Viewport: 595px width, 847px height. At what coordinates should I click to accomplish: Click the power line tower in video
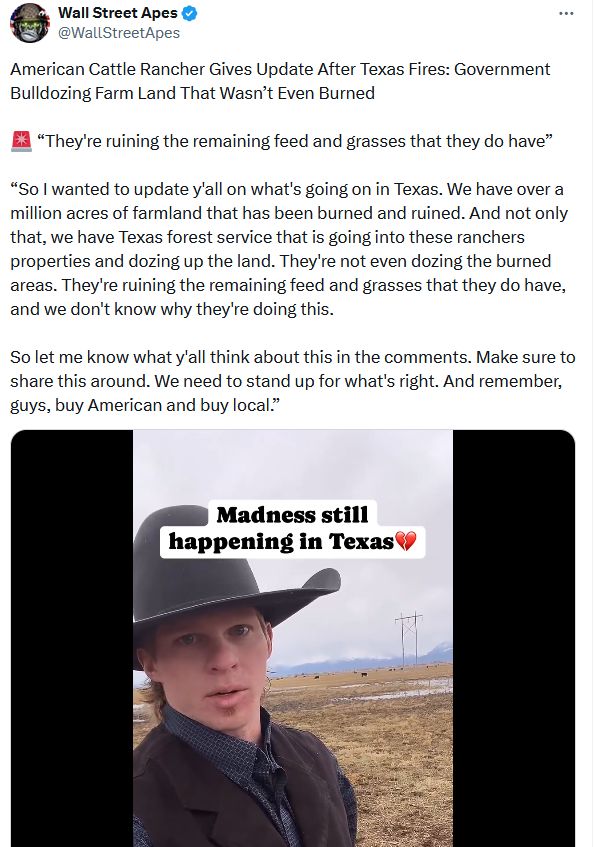pyautogui.click(x=409, y=641)
